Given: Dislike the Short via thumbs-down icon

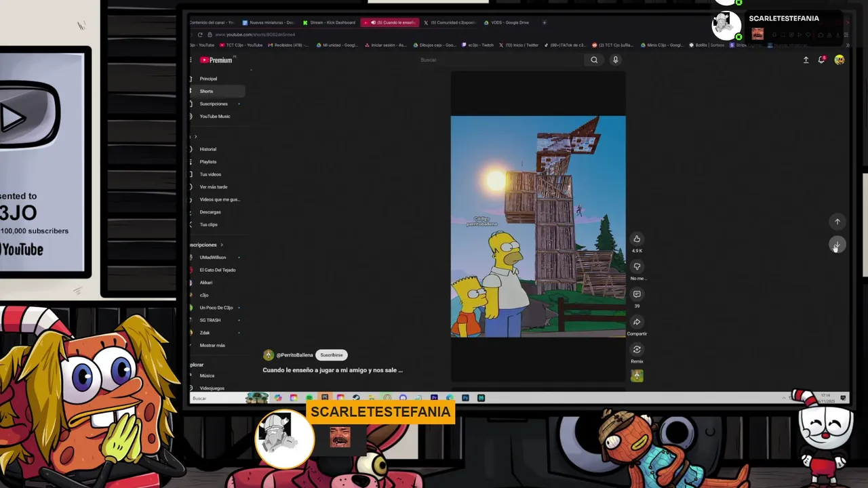Looking at the screenshot, I should point(637,266).
